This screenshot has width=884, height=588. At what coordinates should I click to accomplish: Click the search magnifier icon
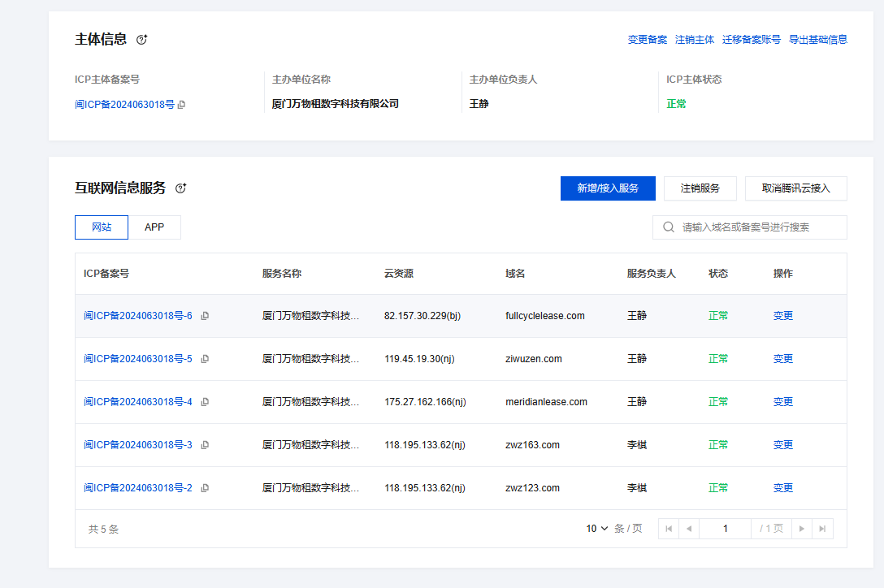tap(669, 227)
